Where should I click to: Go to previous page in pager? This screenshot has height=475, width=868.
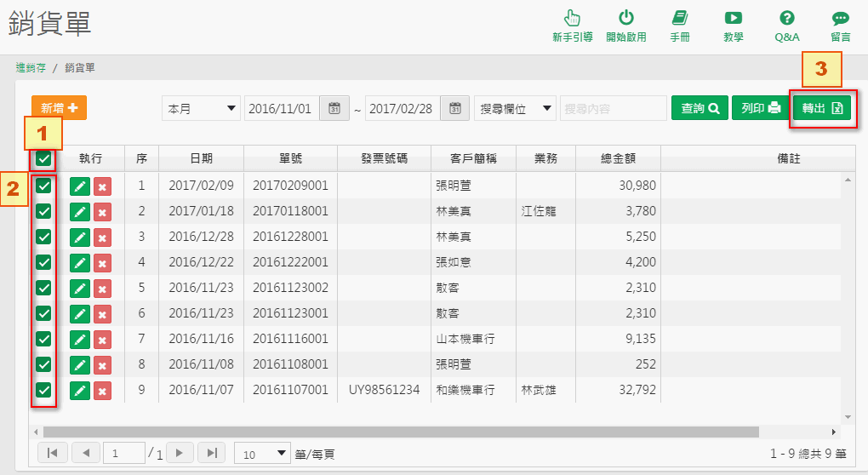click(85, 453)
